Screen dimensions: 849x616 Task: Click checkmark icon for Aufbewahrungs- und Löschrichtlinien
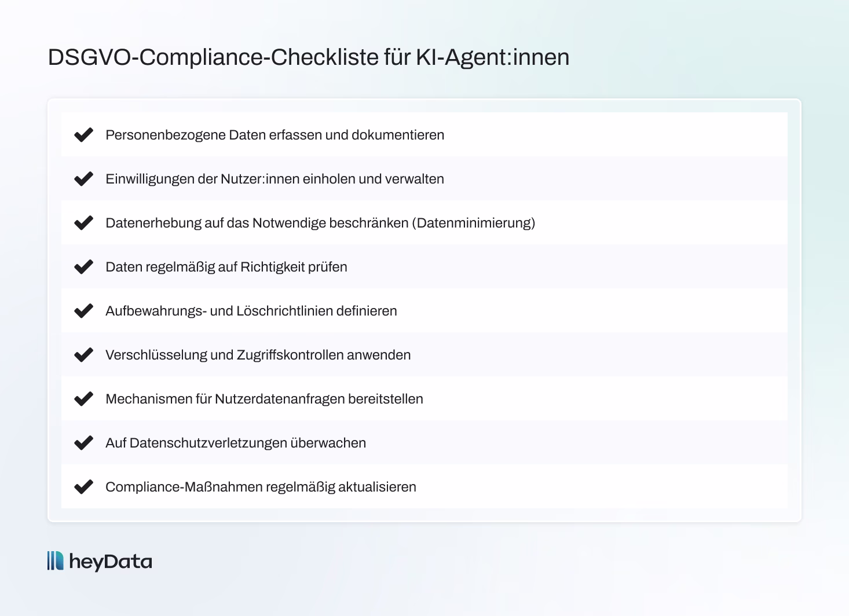click(x=84, y=311)
